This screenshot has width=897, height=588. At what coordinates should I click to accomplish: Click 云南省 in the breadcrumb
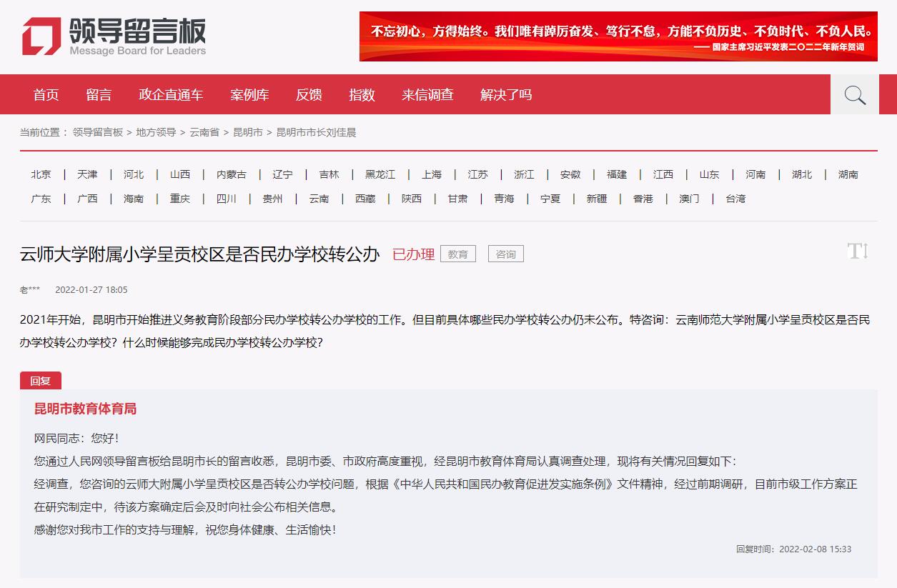[x=204, y=132]
